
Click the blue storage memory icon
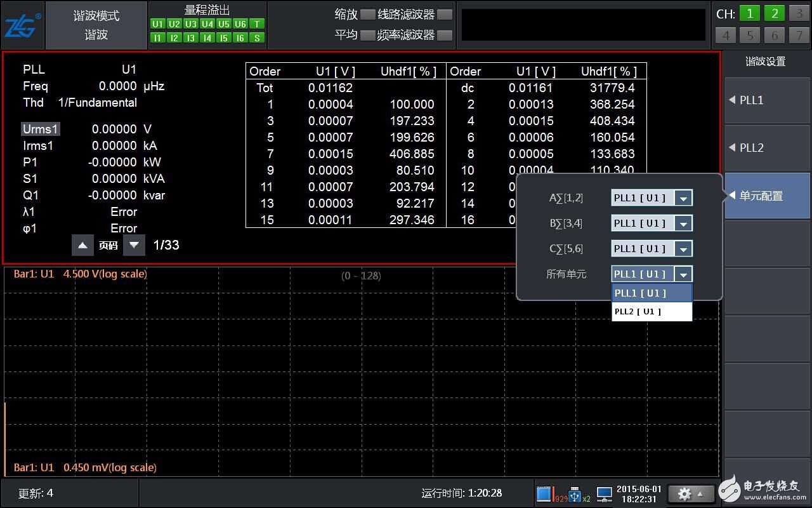[544, 494]
